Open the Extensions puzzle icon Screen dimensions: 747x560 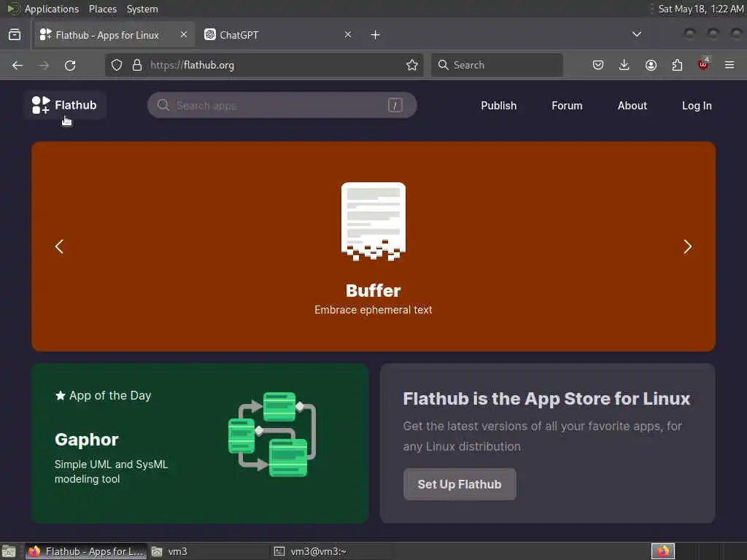tap(677, 65)
